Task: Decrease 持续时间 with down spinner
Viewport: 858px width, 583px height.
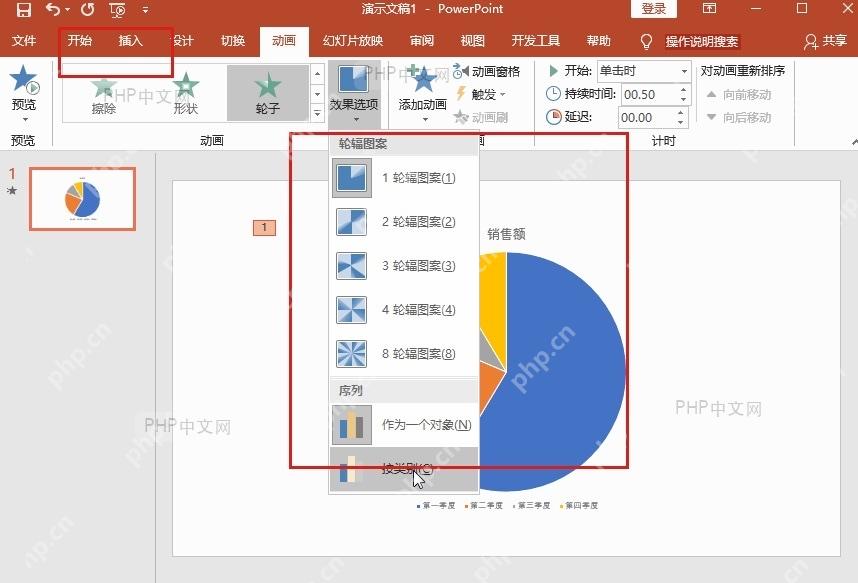Action: 683,99
